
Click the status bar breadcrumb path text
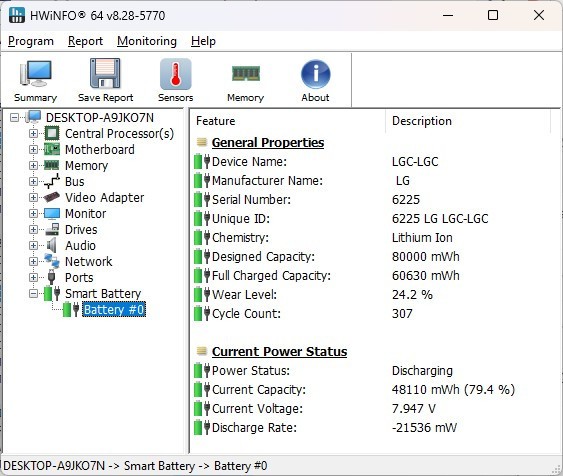(135, 466)
